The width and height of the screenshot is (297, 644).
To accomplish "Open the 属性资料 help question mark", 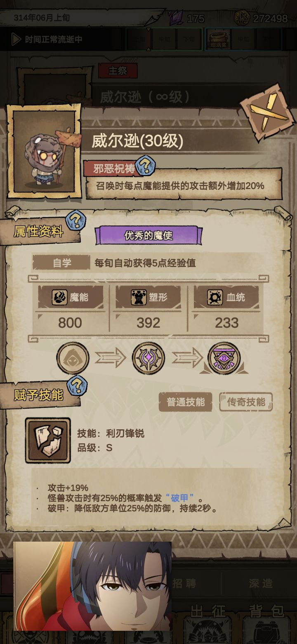I will (76, 220).
